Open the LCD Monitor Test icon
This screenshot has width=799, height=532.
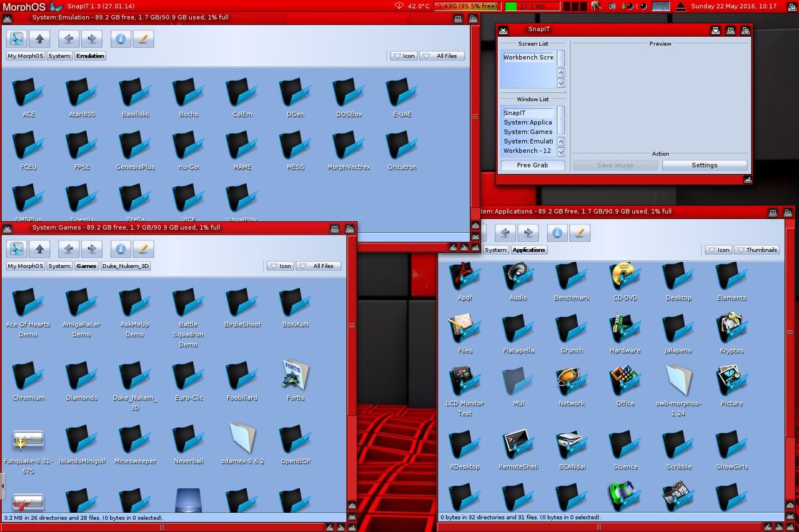pos(465,382)
